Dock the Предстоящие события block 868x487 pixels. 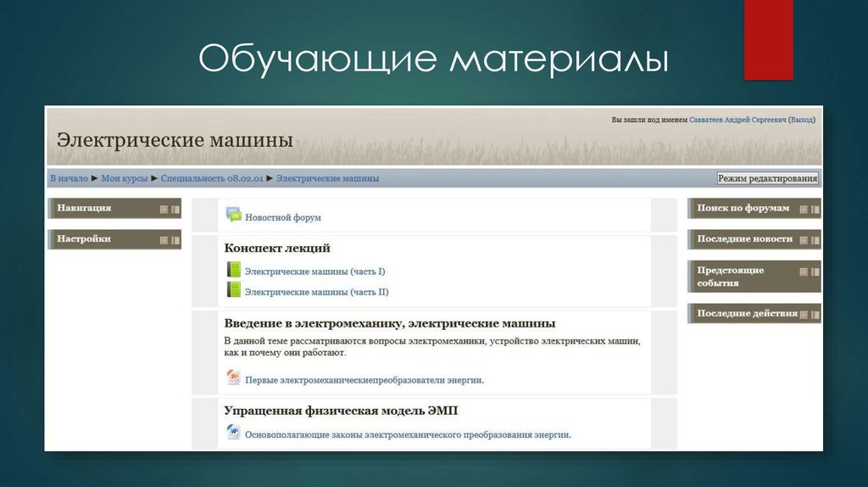pyautogui.click(x=815, y=272)
